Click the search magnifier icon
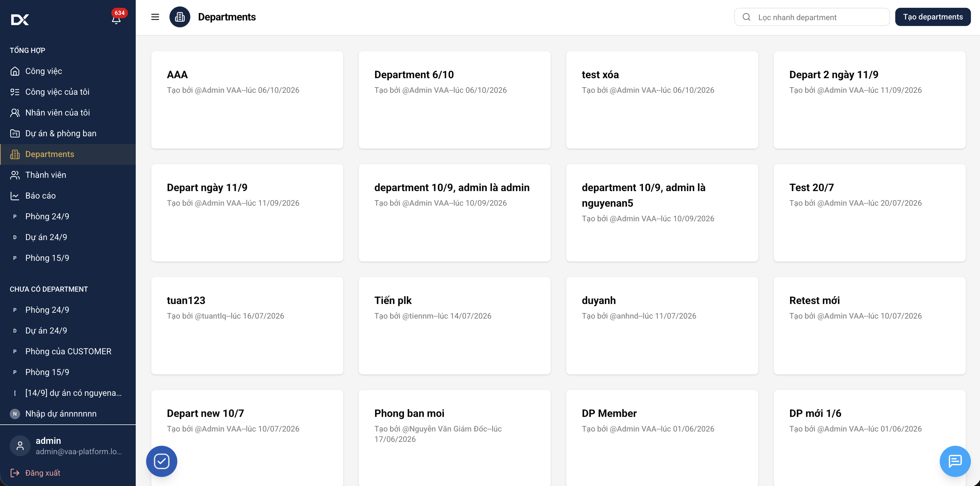This screenshot has height=486, width=980. (x=747, y=17)
